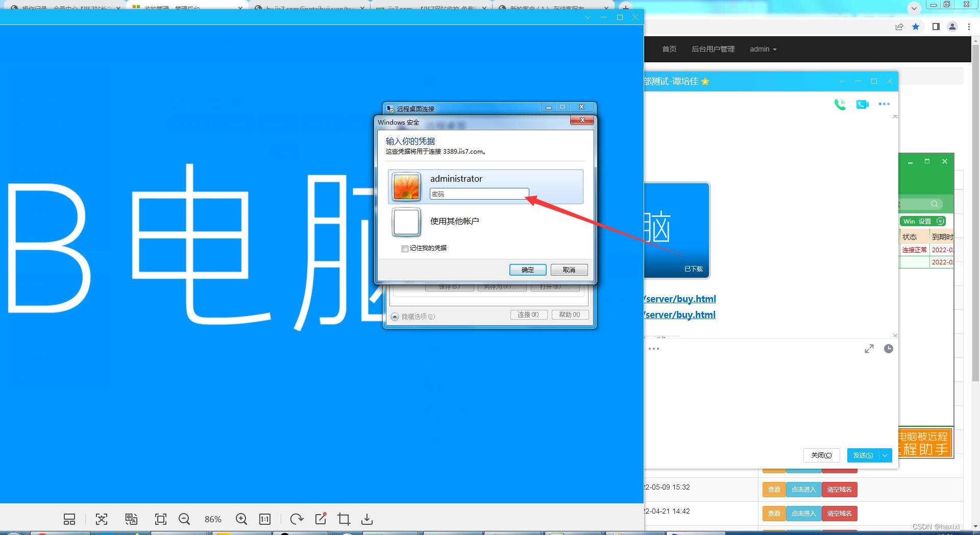
Task: Click the search magnifier in green window
Action: (x=935, y=204)
